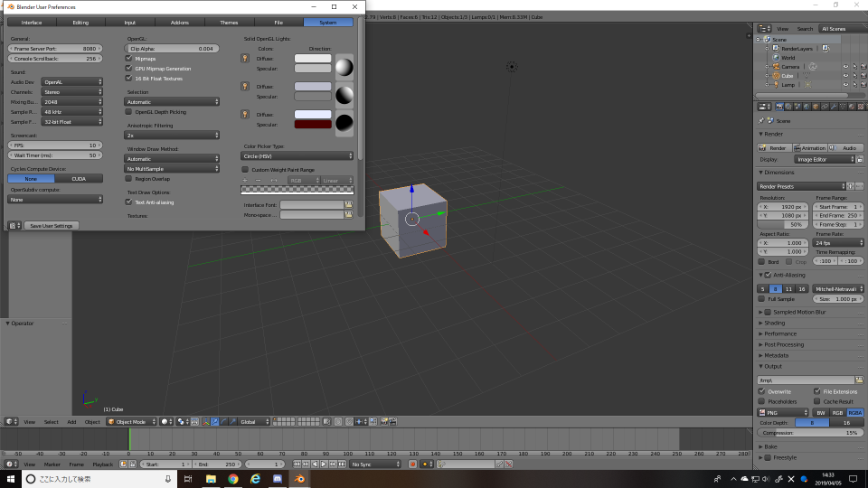Image resolution: width=868 pixels, height=488 pixels.
Task: Enable the Region Overlap checkbox
Action: click(129, 179)
